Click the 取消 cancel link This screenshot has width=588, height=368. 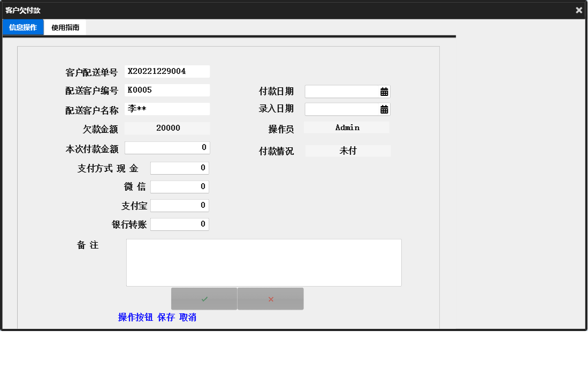point(187,317)
